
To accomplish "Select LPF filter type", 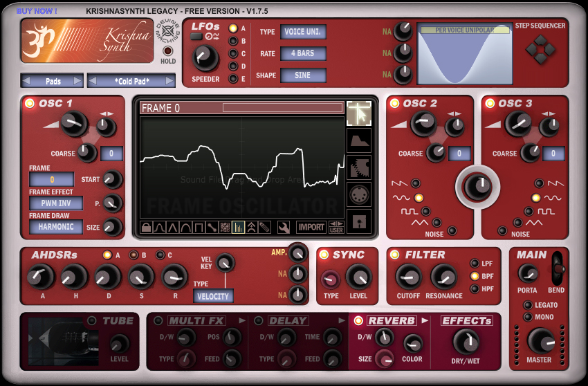I will click(x=475, y=264).
